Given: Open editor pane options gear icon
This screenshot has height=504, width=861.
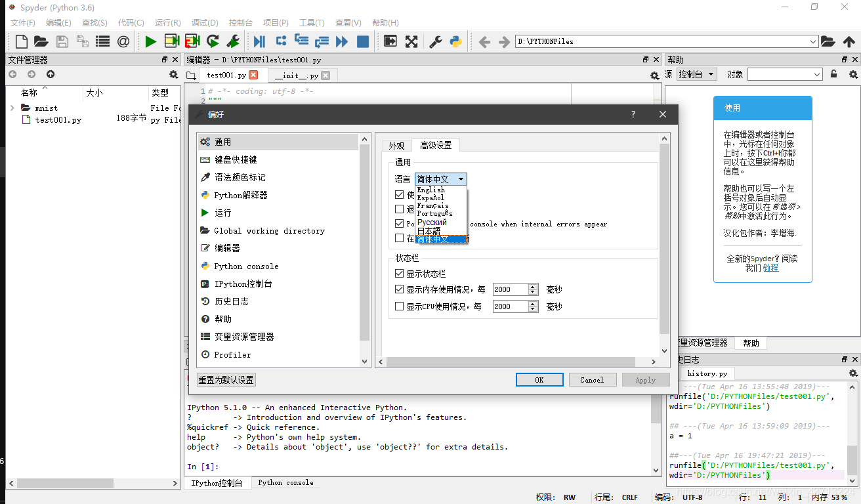Looking at the screenshot, I should (654, 75).
